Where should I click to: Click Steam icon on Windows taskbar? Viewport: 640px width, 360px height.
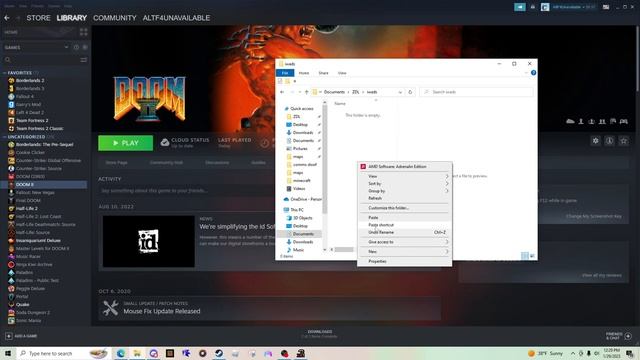pyautogui.click(x=219, y=353)
